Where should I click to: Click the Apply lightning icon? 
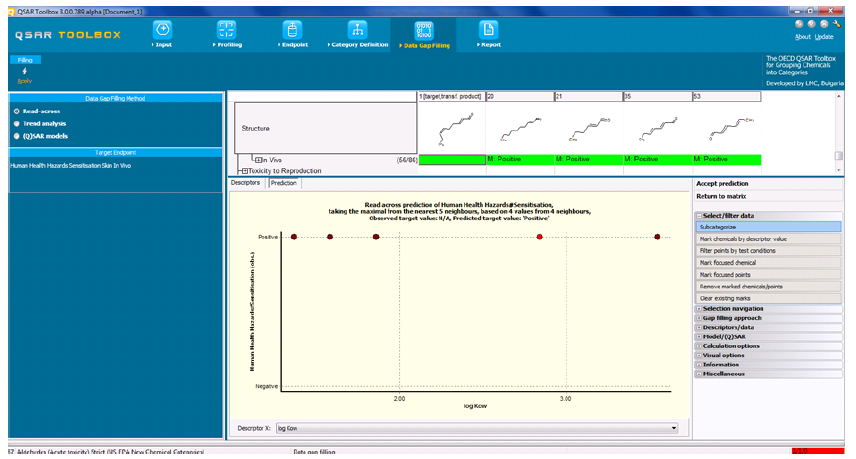pos(25,71)
